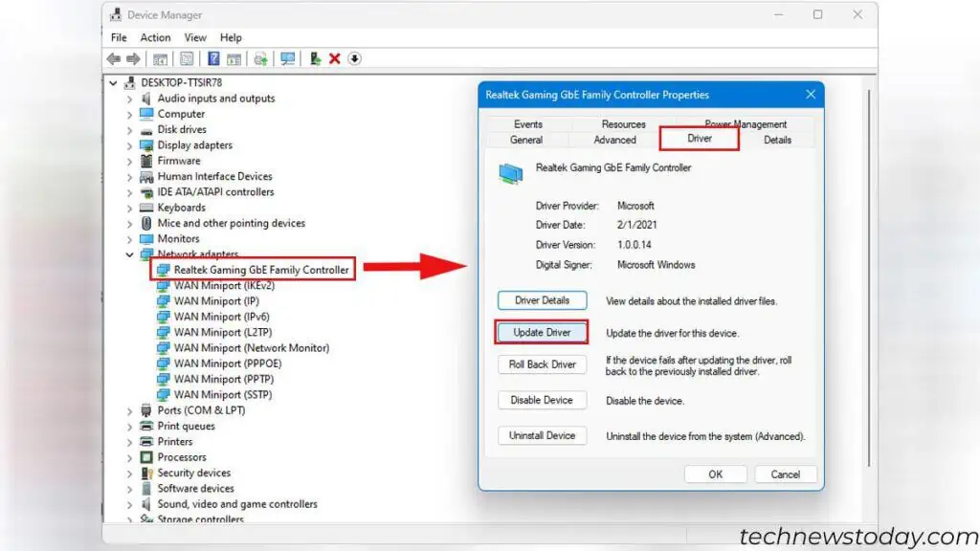This screenshot has width=980, height=551.
Task: Click Cancel in the Properties dialog
Action: click(x=785, y=474)
